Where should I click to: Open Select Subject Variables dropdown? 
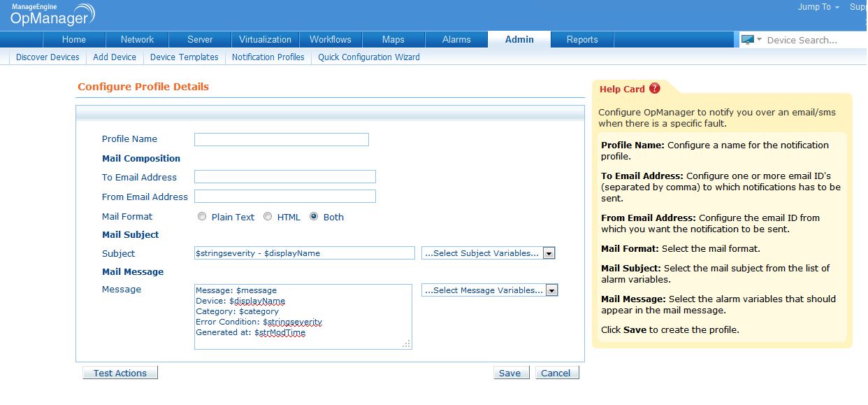tap(489, 253)
